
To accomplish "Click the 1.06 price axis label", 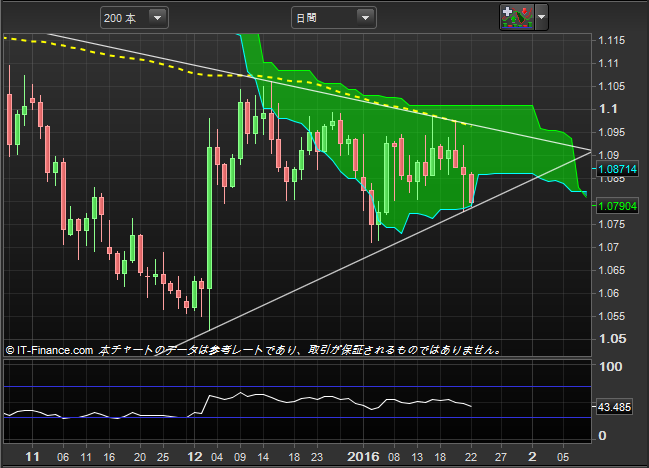I will [609, 293].
